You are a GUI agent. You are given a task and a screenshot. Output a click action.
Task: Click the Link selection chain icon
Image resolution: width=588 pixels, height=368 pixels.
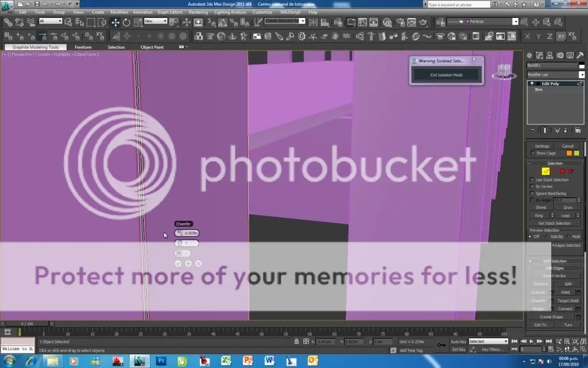pyautogui.click(x=7, y=22)
